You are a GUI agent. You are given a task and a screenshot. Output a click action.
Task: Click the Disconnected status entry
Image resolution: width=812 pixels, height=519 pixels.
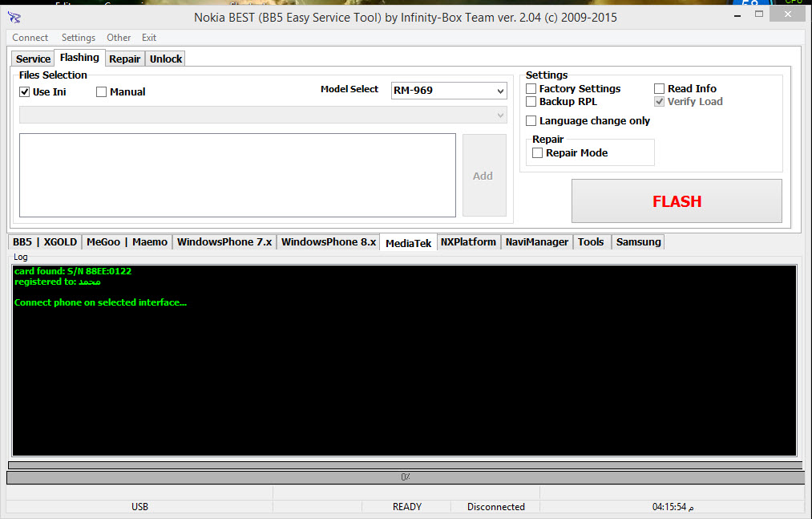[495, 506]
